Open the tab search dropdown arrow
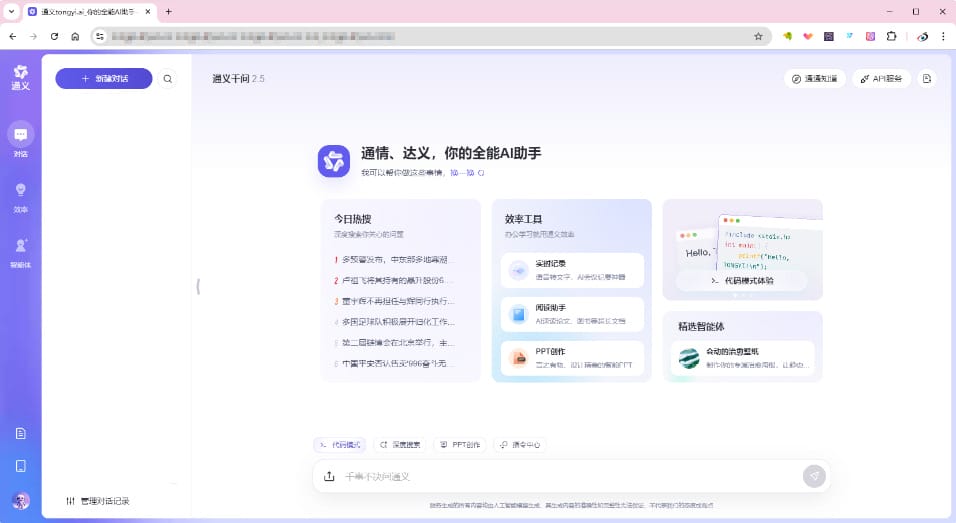Screen dimensions: 956x523 pos(11,12)
